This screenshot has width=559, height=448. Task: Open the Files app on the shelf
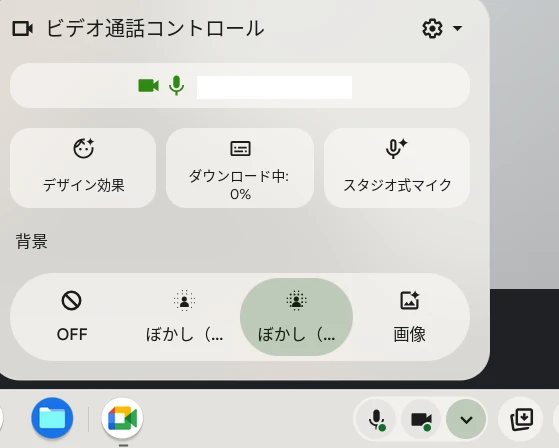tap(52, 418)
